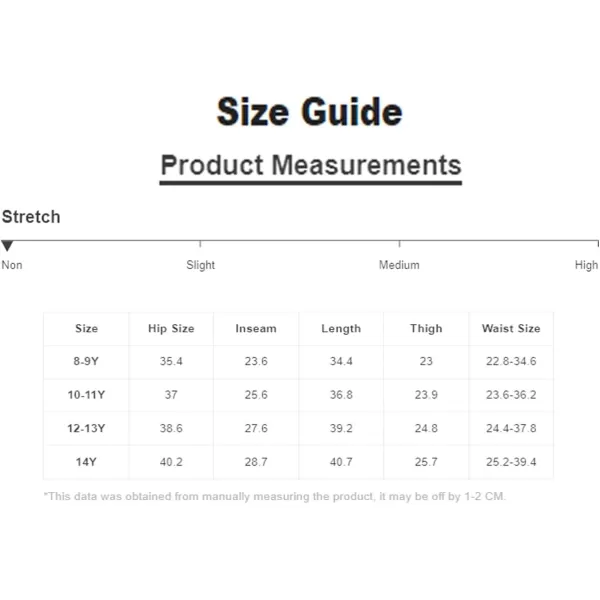Click the manual measuring disclaimer note
This screenshot has height=600, width=600.
point(275,496)
